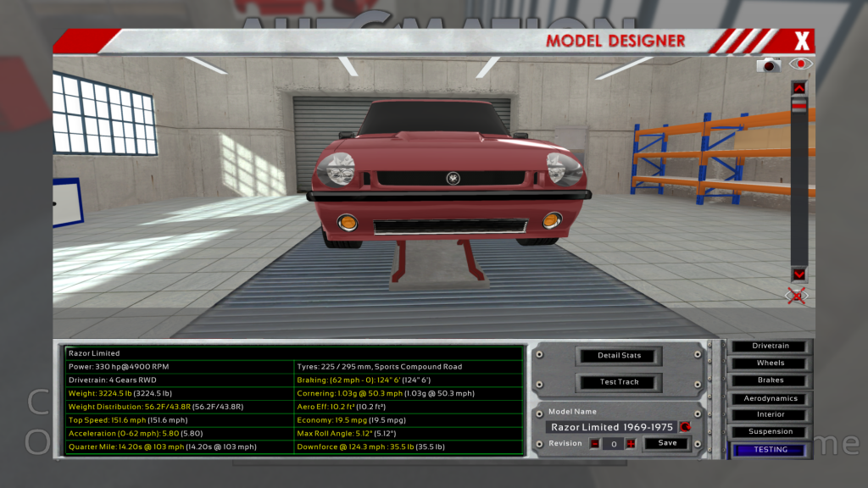
Task: Increase revision with the plus button
Action: tap(630, 443)
